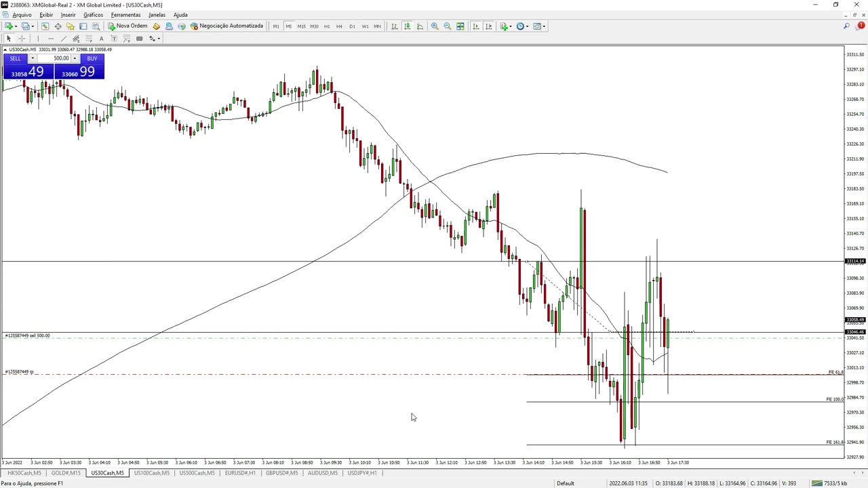The image size is (868, 488).
Task: Set timeframe to MN
Action: pos(378,26)
